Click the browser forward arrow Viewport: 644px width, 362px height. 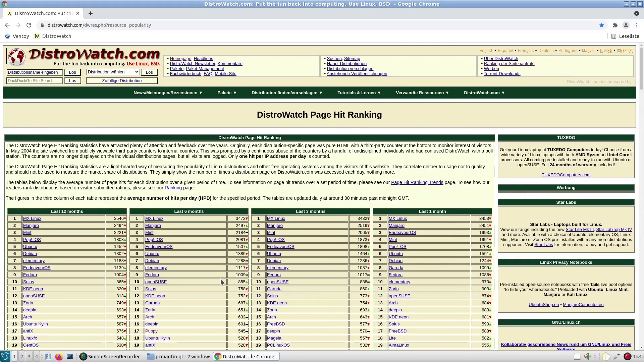click(18, 25)
